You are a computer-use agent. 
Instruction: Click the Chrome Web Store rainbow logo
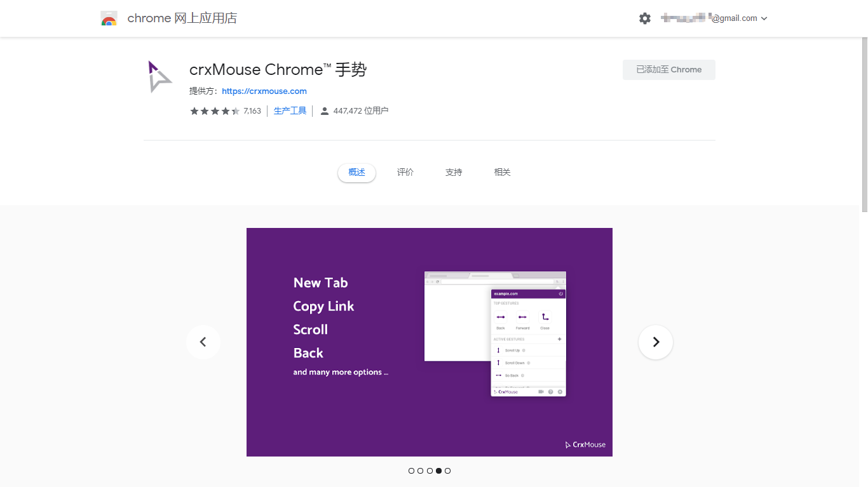[x=109, y=18]
